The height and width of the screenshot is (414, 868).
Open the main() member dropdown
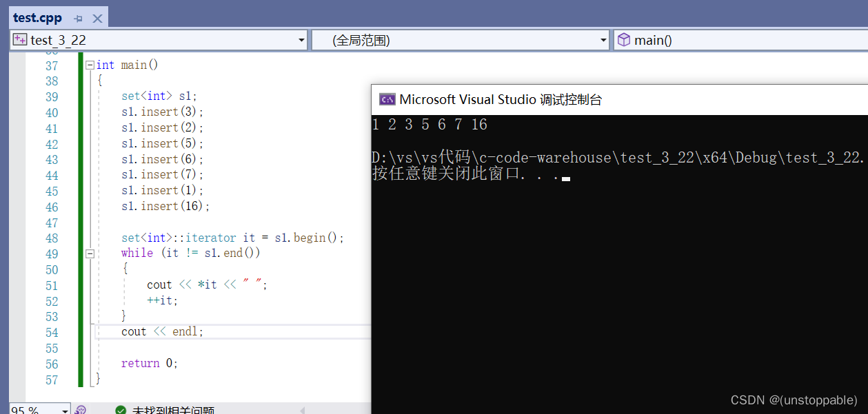(x=740, y=40)
